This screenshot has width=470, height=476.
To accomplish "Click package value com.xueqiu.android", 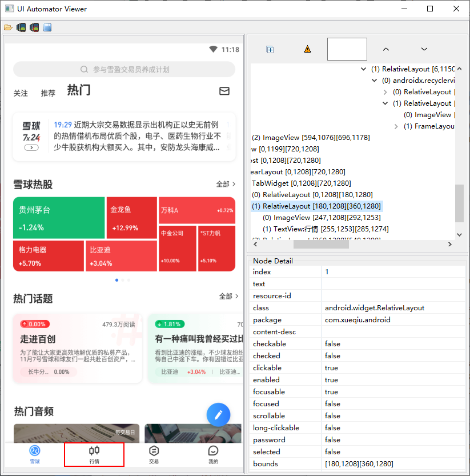I will [x=357, y=320].
